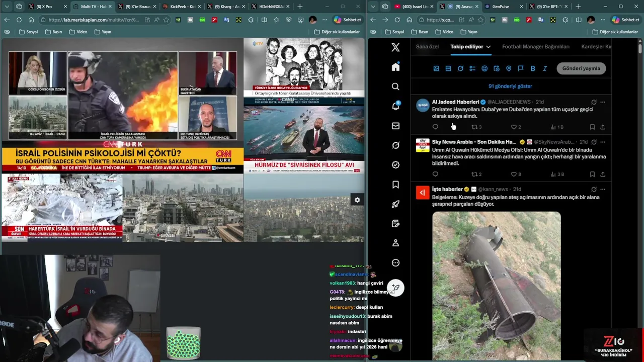Toggle Italic formatting in composer
The image size is (644, 362).
pyautogui.click(x=545, y=68)
